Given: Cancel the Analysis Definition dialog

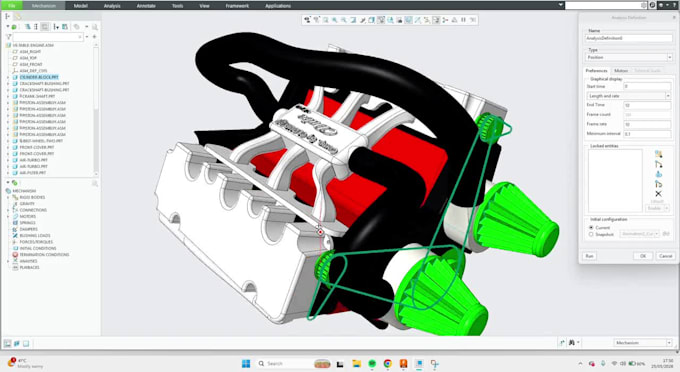Looking at the screenshot, I should point(665,256).
